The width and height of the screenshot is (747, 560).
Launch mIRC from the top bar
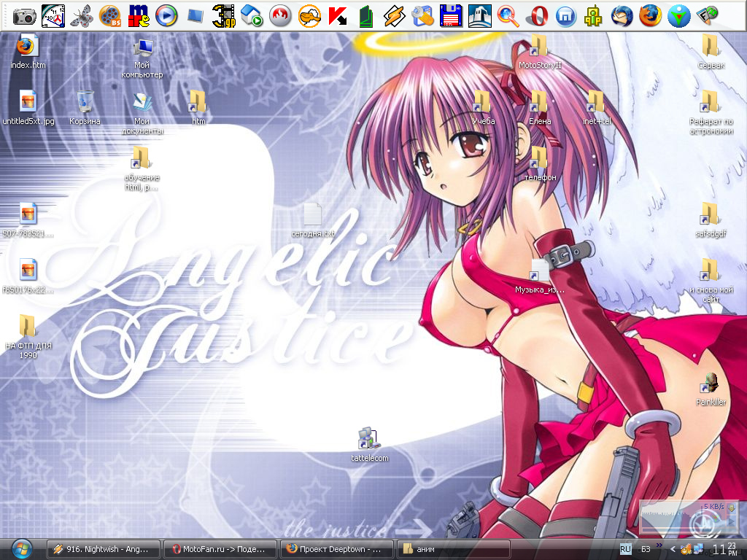pos(139,17)
